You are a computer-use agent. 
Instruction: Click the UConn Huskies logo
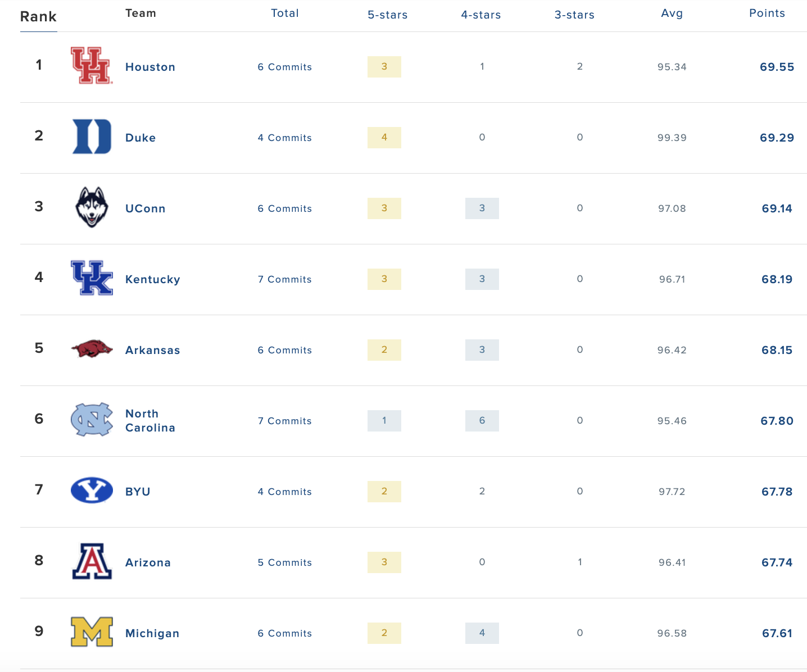tap(92, 208)
